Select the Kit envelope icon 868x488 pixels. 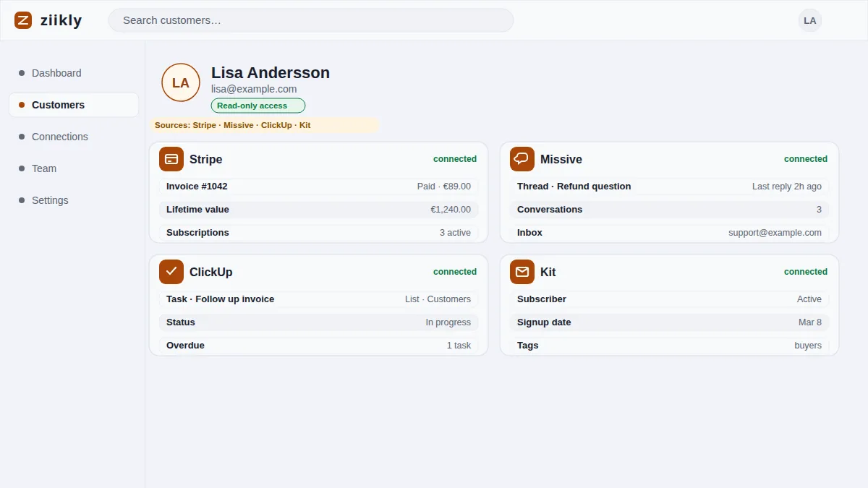[x=522, y=272]
